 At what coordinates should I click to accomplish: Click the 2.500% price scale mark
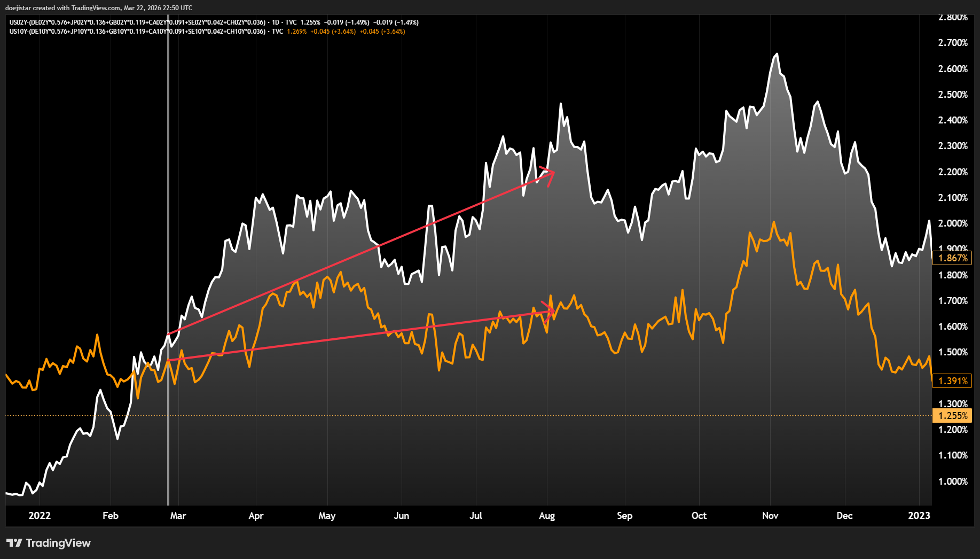[953, 95]
